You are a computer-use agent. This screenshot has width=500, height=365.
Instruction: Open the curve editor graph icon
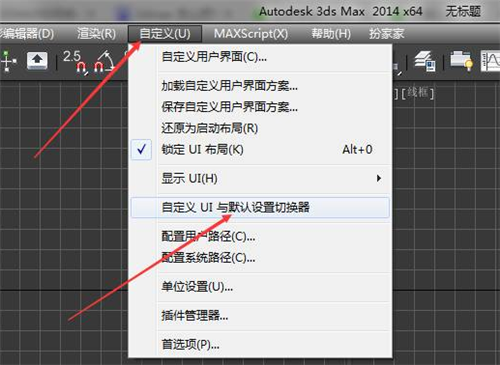click(490, 61)
